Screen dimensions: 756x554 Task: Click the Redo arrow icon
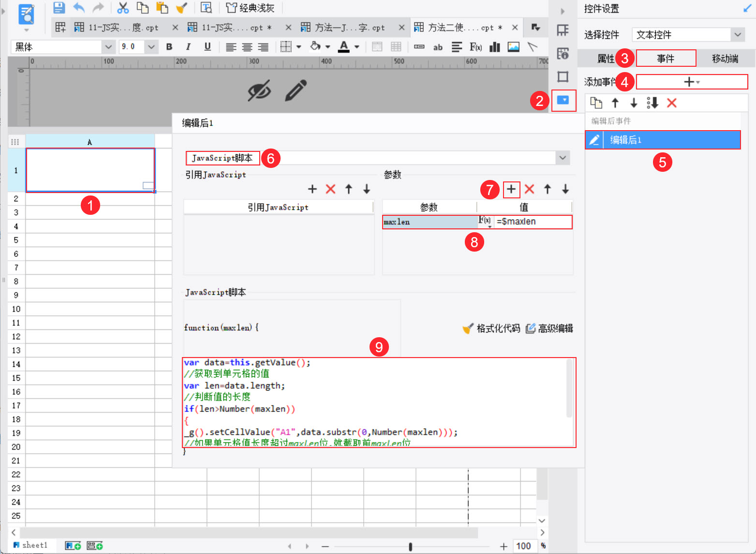pos(98,7)
